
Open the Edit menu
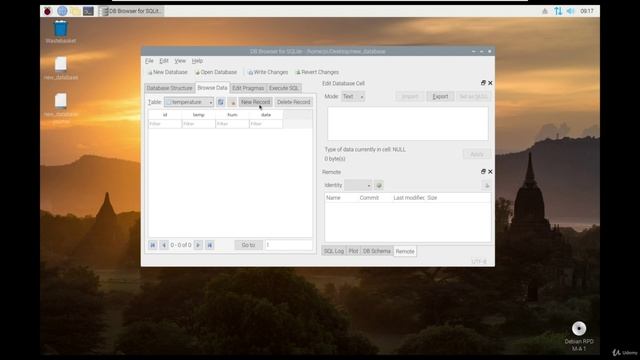click(x=164, y=61)
